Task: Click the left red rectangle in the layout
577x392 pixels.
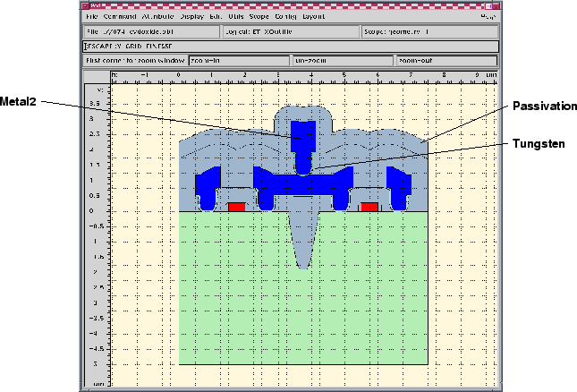Action: pyautogui.click(x=236, y=207)
